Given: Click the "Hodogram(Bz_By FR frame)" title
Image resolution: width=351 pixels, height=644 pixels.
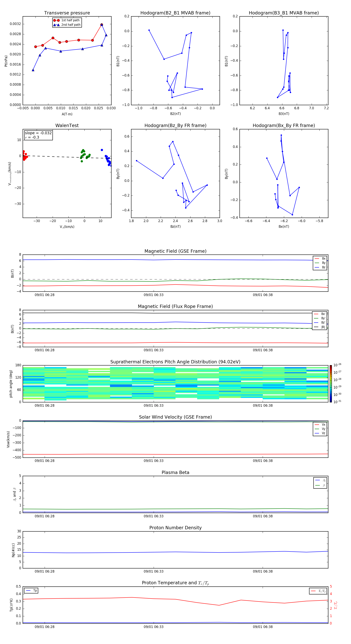Looking at the screenshot, I should 175,125.
